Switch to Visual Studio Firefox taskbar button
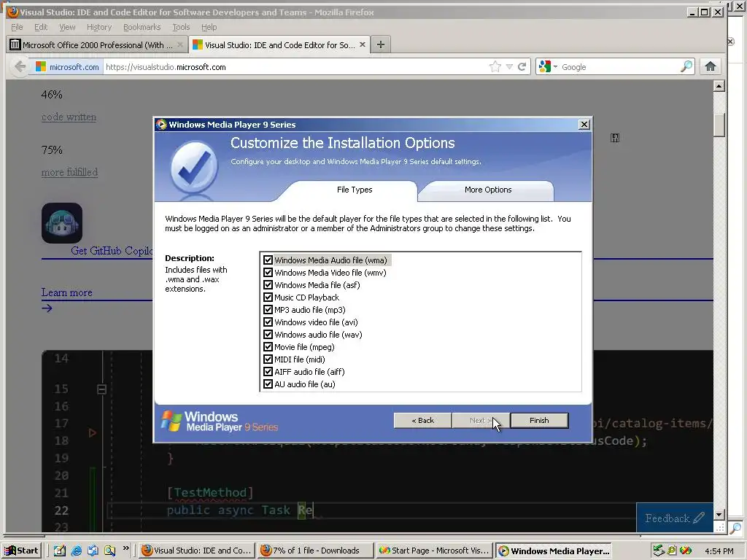This screenshot has height=560, width=747. click(196, 551)
